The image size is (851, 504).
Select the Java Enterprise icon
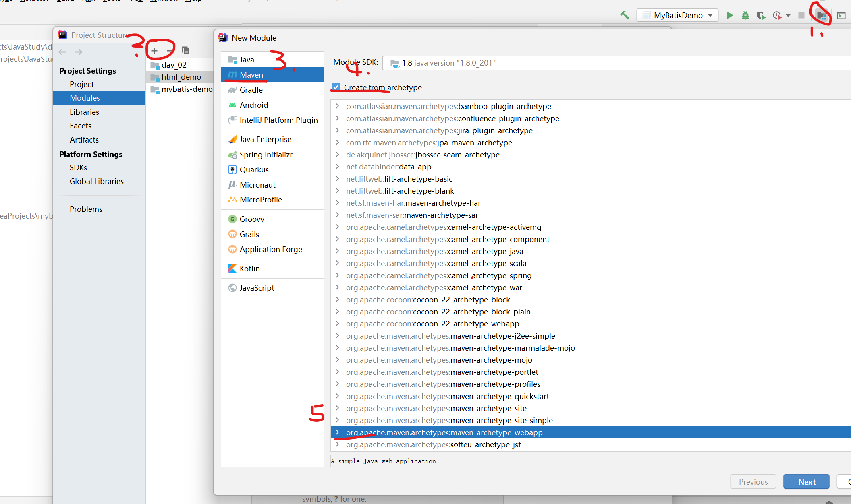click(x=232, y=139)
